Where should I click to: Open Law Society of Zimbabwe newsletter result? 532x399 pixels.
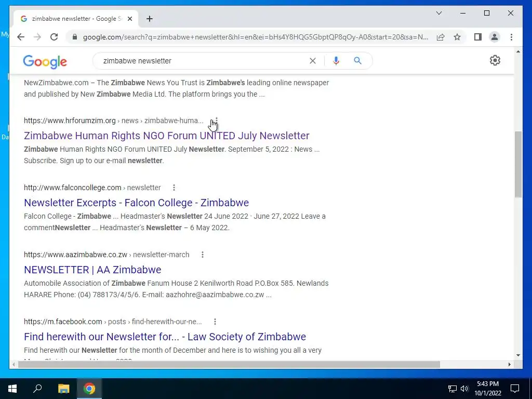165,337
